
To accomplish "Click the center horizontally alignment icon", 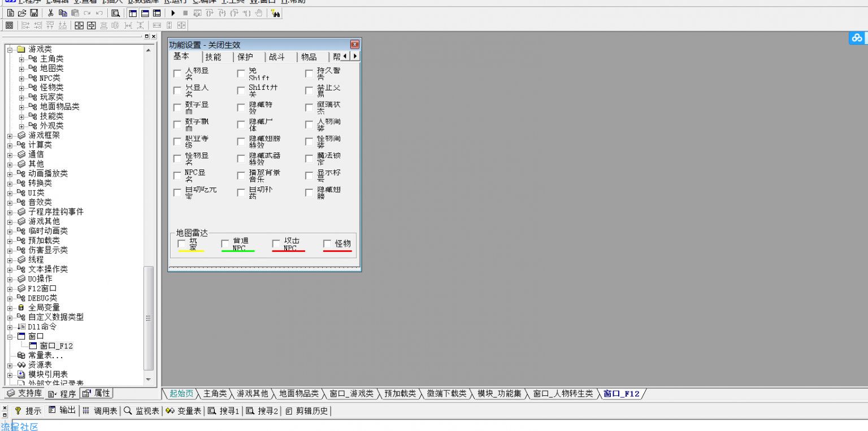I will (79, 25).
